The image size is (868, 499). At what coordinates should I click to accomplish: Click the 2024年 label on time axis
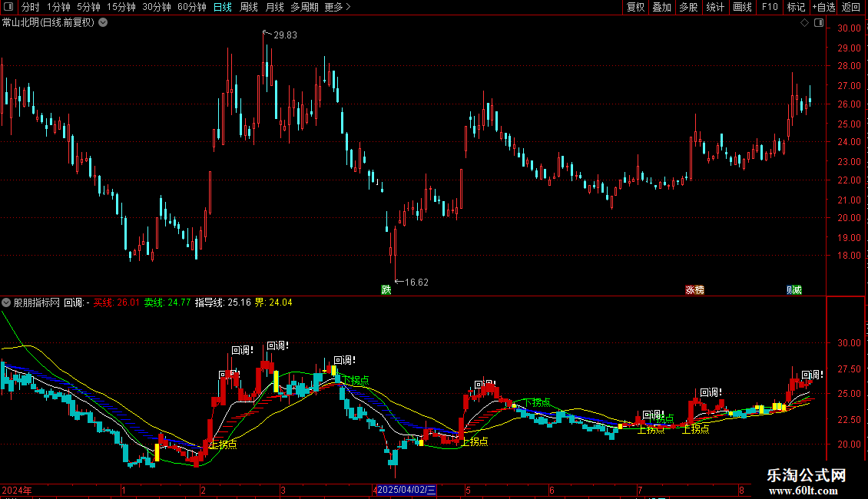(x=17, y=490)
